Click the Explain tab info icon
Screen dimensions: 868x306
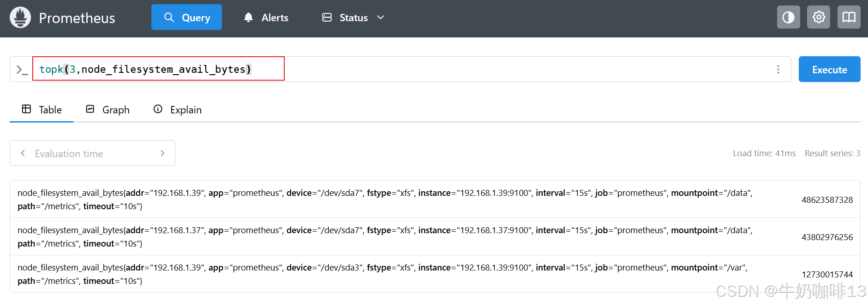click(158, 109)
